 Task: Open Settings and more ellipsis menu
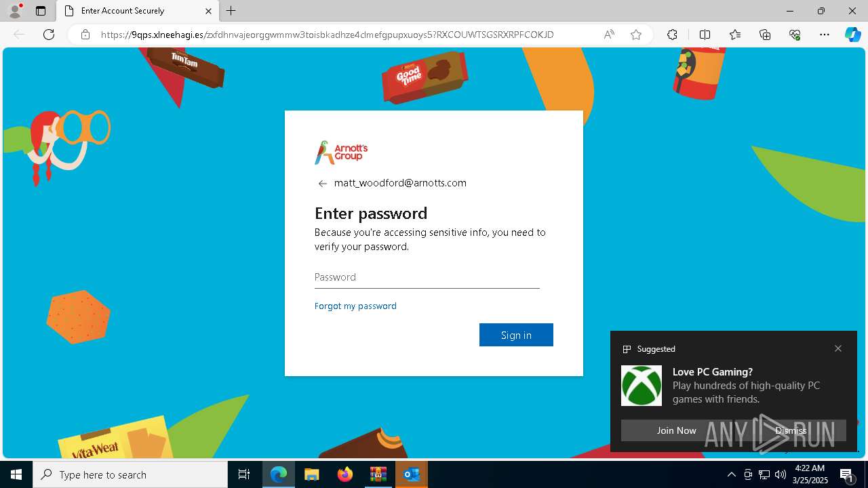(x=825, y=35)
